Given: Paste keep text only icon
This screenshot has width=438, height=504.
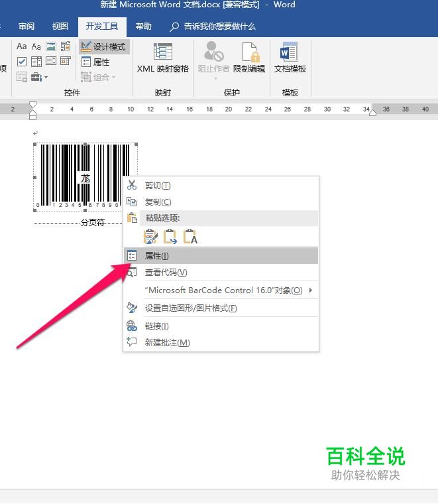Looking at the screenshot, I should tap(190, 237).
